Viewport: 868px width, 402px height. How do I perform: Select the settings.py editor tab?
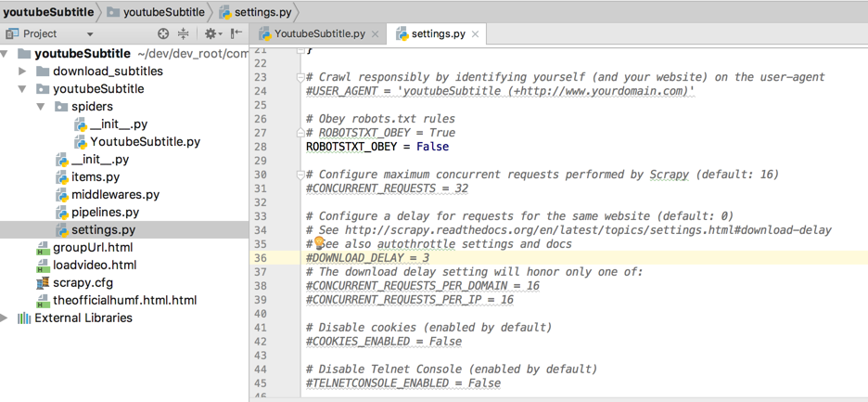click(438, 34)
